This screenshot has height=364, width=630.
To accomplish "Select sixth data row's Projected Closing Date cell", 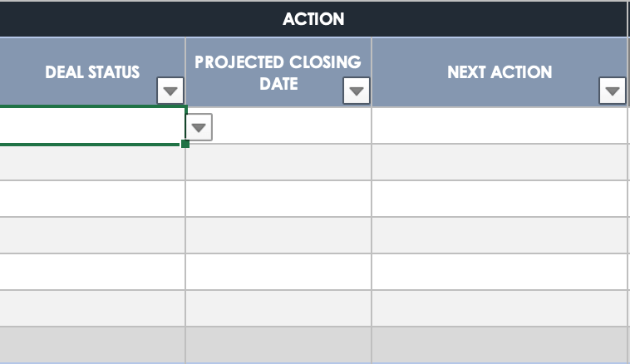I will [x=278, y=308].
